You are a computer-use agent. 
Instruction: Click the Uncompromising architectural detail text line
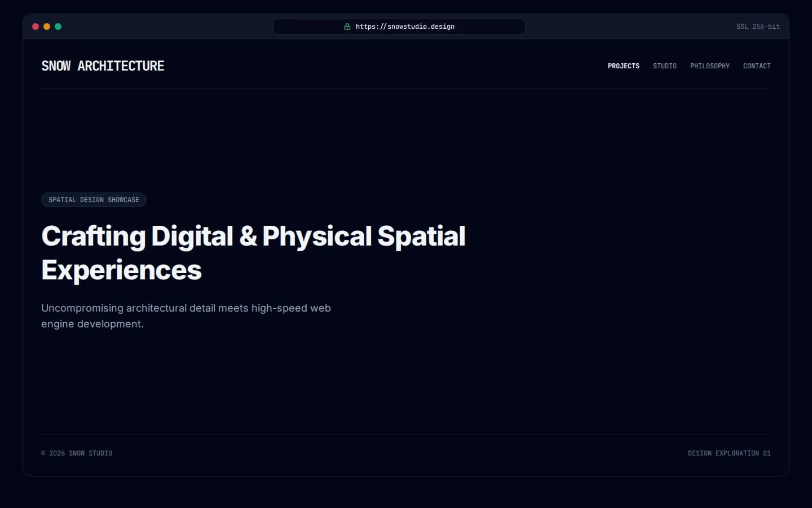(186, 308)
